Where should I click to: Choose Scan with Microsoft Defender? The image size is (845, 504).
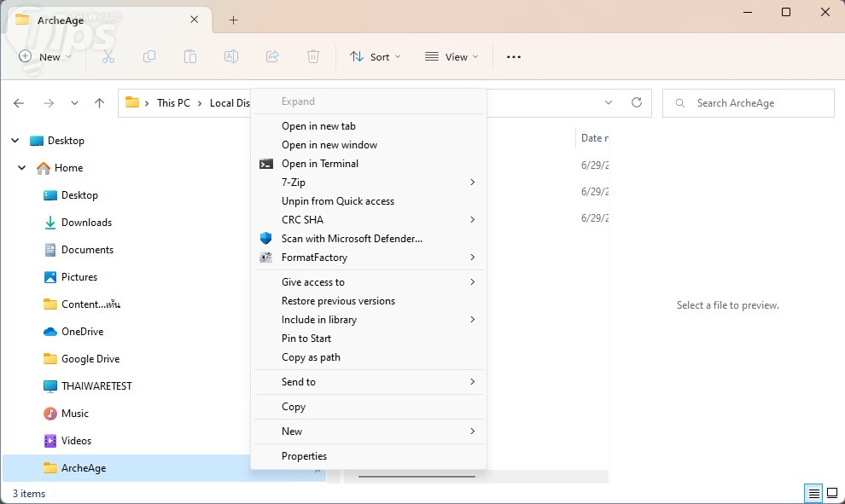352,239
